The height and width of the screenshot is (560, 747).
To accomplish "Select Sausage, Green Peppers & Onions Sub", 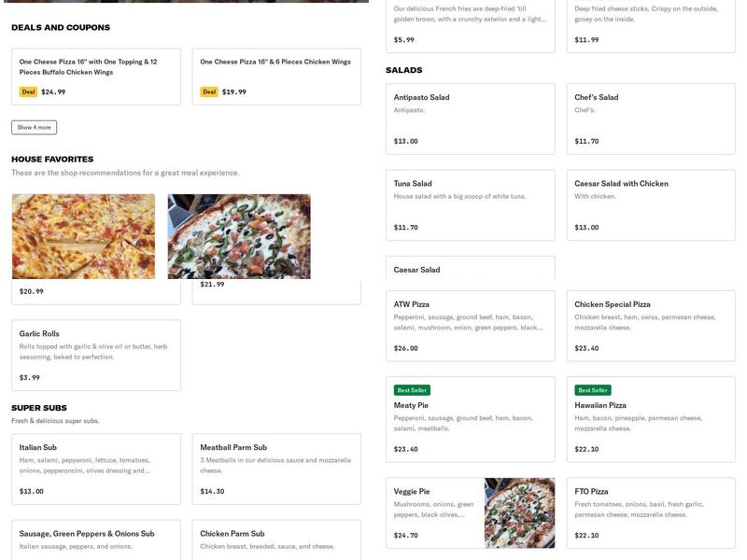I will 95,539.
